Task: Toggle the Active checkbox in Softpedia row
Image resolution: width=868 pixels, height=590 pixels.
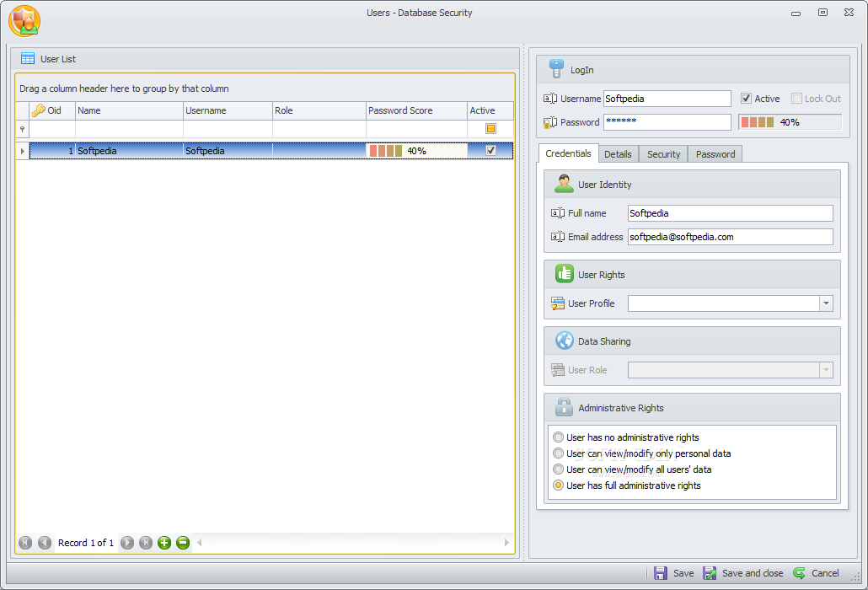Action: pos(490,151)
